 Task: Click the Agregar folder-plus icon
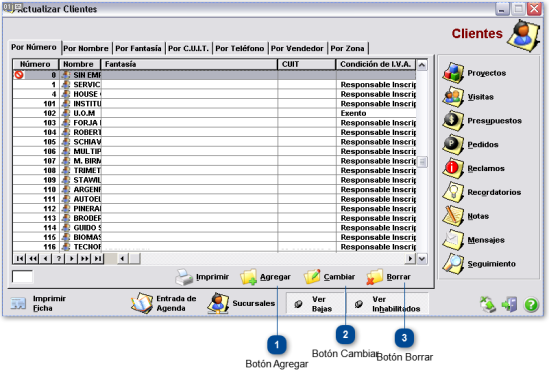(249, 277)
